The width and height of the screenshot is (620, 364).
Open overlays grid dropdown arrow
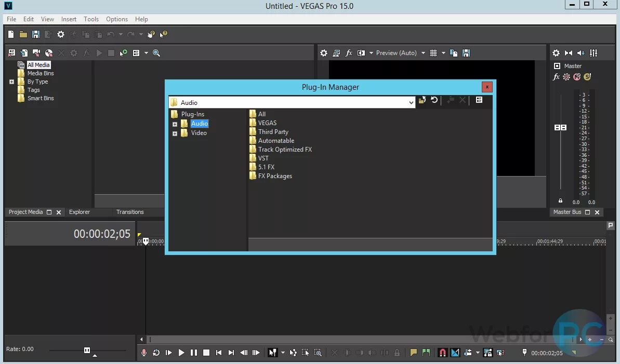(443, 53)
